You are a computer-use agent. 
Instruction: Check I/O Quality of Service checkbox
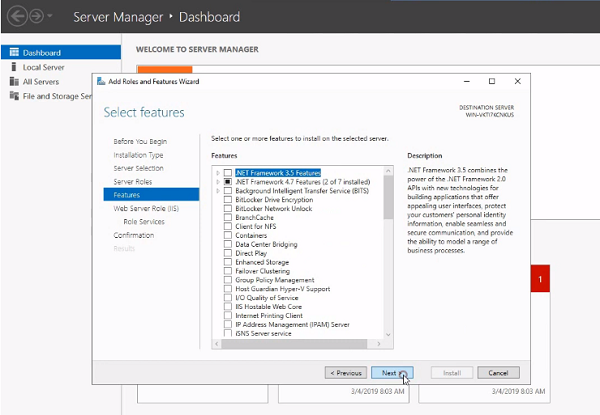point(228,298)
